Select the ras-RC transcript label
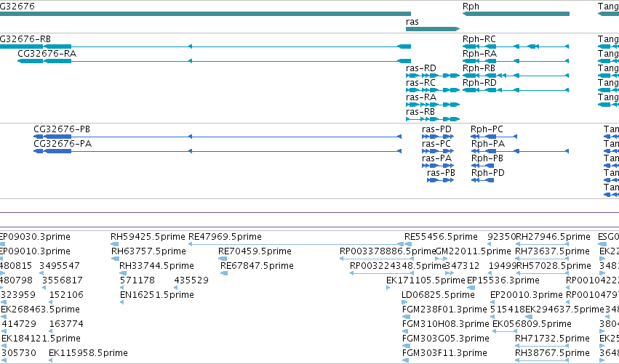Screen dimensions: 619x364 pyautogui.click(x=420, y=83)
